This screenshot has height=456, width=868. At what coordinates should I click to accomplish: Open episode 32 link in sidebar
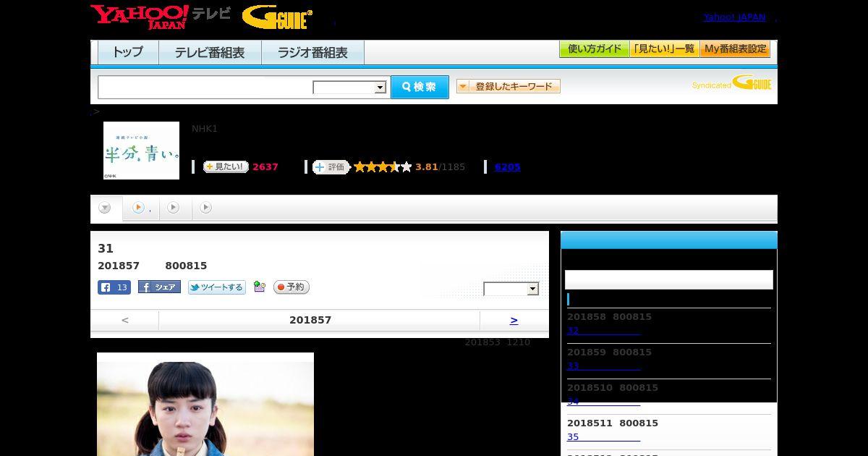click(x=603, y=331)
